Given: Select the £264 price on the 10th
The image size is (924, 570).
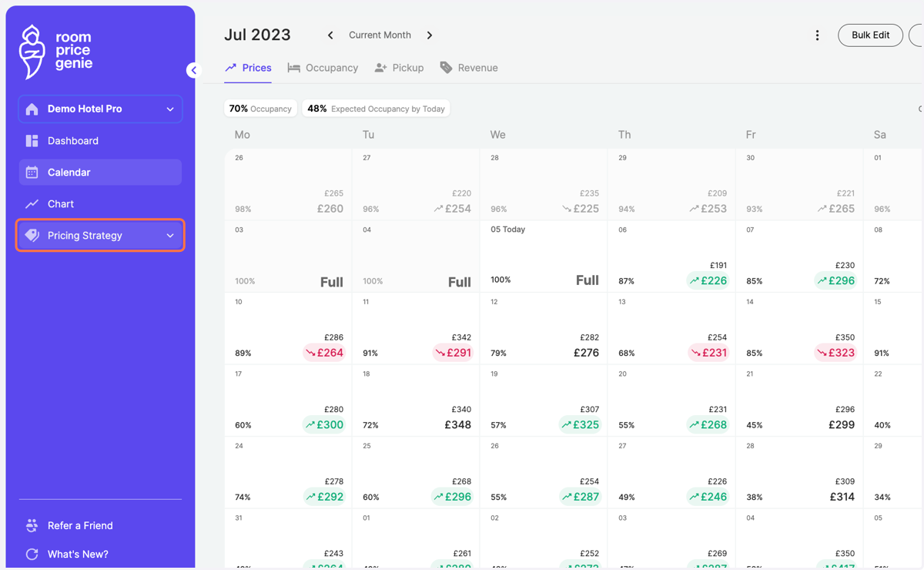Looking at the screenshot, I should pyautogui.click(x=324, y=353).
